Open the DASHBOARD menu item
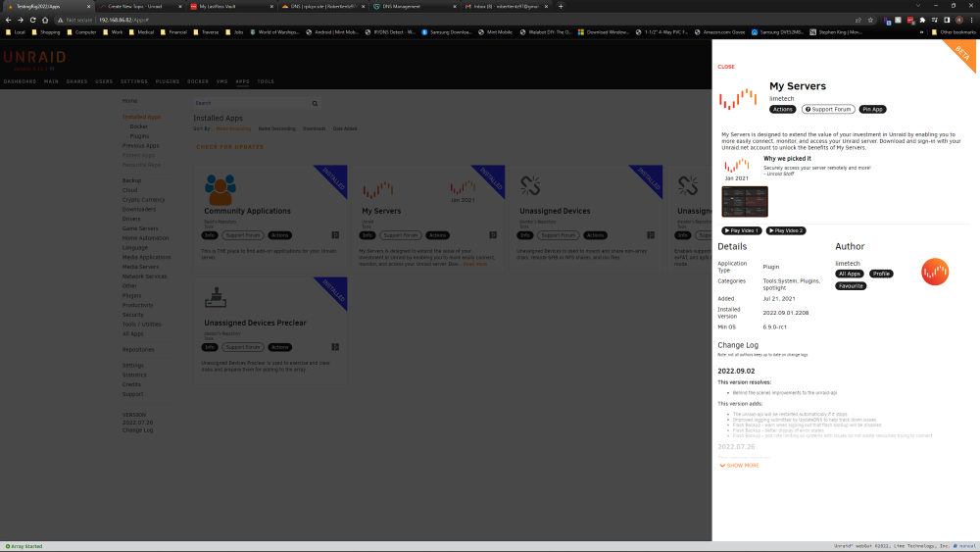 click(20, 81)
